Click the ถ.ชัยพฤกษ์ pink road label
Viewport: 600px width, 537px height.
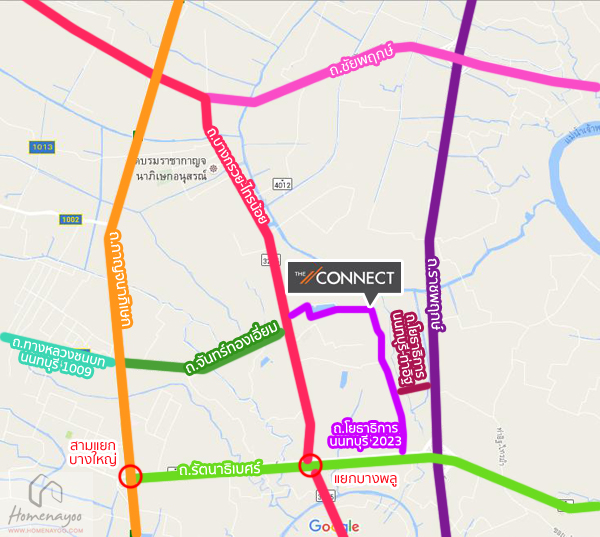coord(361,60)
